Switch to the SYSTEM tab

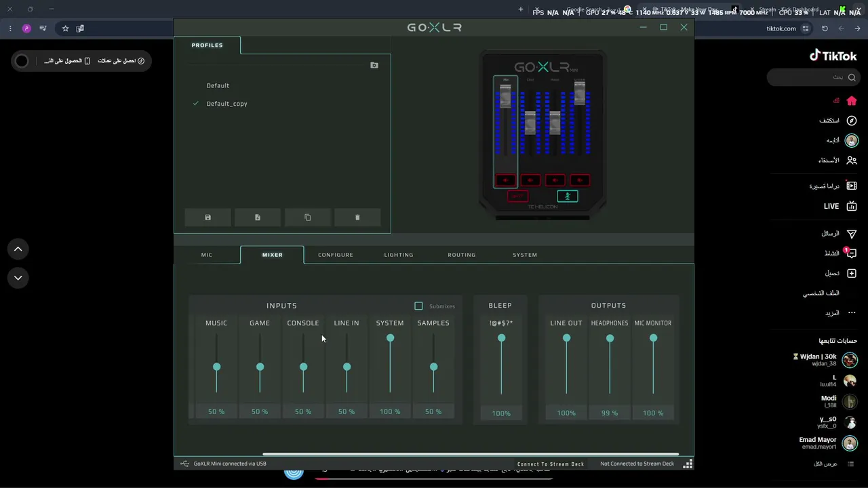click(x=525, y=255)
